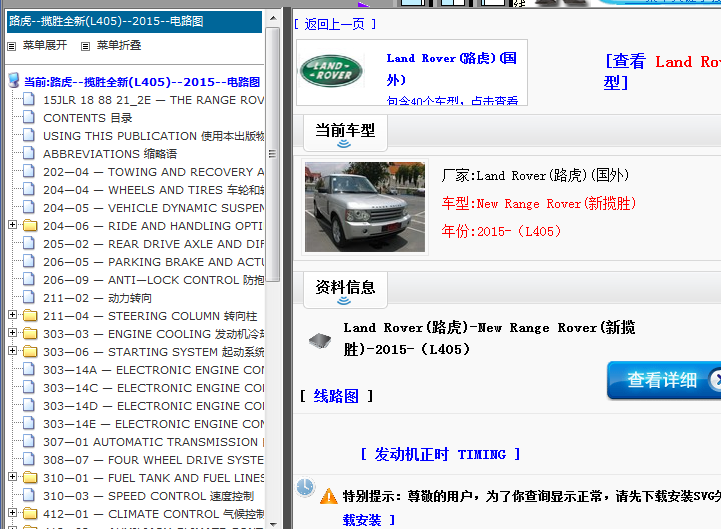Click the 当前:路虎--揽胜全新(L405) root node text
The width and height of the screenshot is (721, 529).
(x=142, y=82)
